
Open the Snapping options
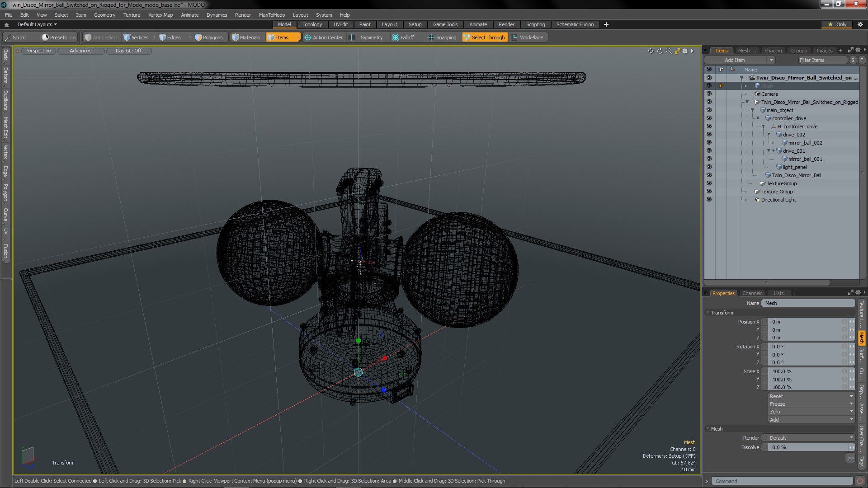(x=443, y=38)
